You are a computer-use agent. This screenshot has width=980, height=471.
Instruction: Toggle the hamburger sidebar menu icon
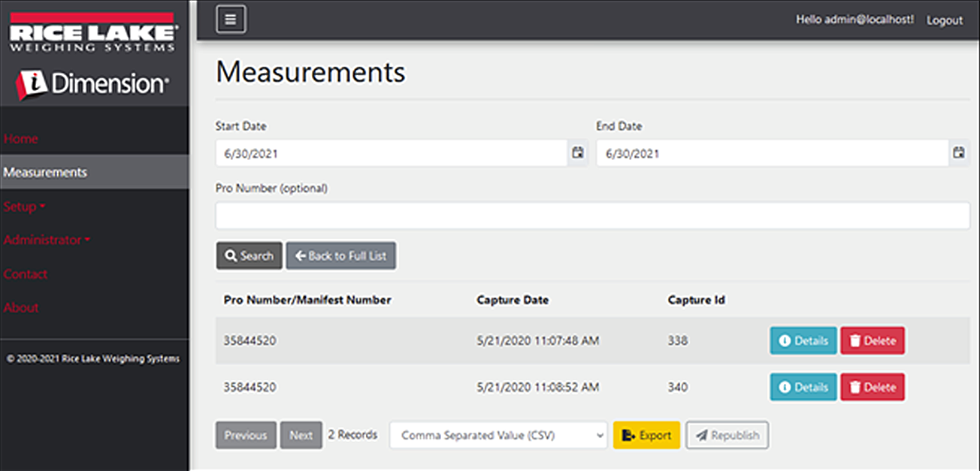tap(231, 20)
